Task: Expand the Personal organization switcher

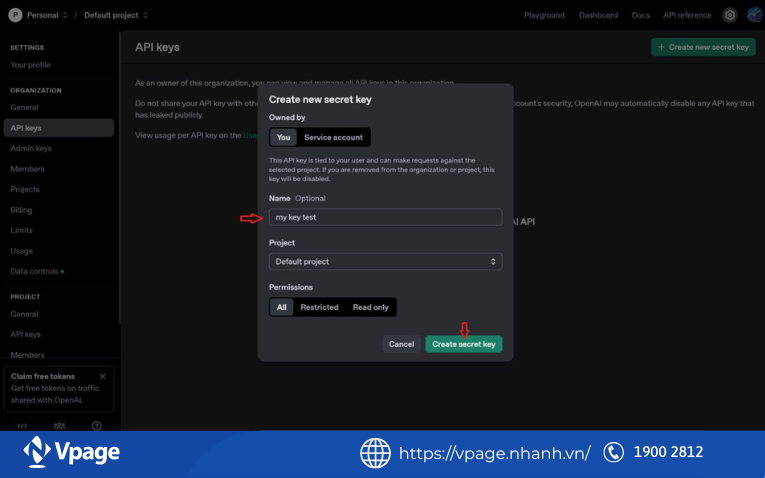Action: (x=47, y=15)
